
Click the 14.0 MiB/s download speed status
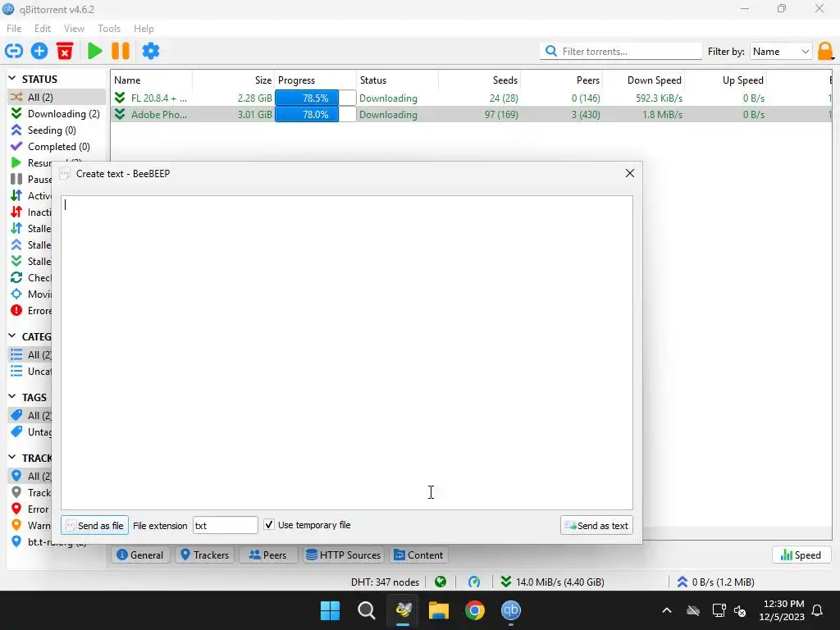(552, 582)
